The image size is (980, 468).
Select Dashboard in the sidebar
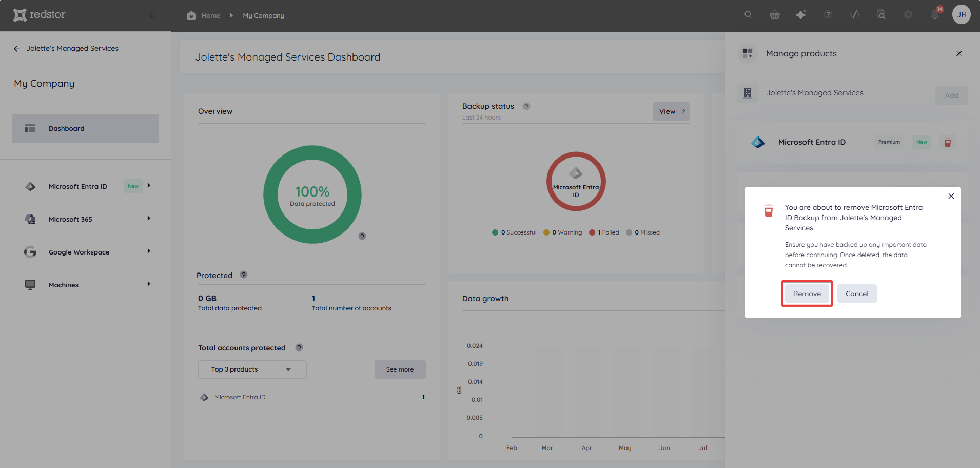click(x=85, y=128)
